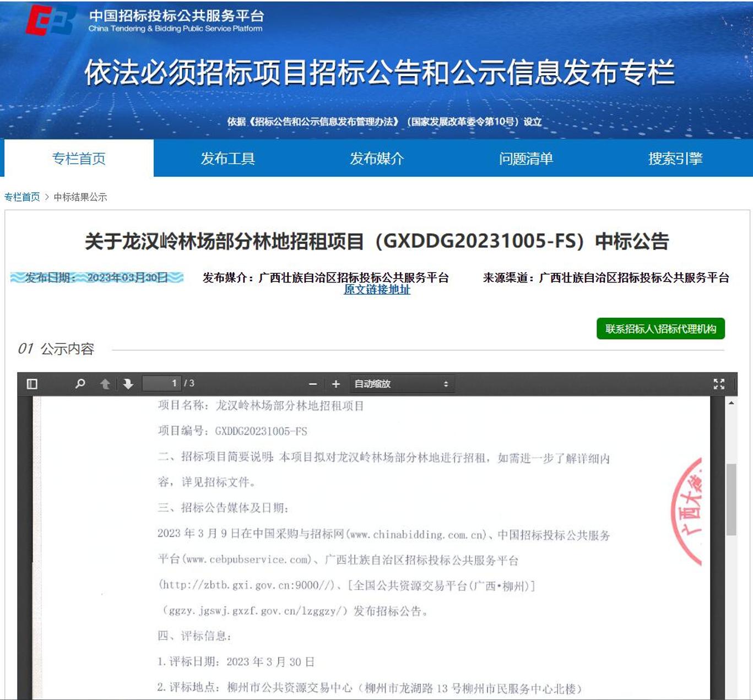The width and height of the screenshot is (753, 700).
Task: Click 专栏首页 breadcrumb link
Action: pos(22,197)
